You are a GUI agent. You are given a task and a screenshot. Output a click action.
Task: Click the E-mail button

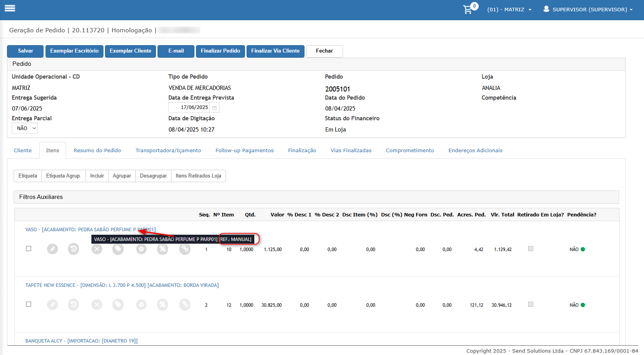pos(176,51)
